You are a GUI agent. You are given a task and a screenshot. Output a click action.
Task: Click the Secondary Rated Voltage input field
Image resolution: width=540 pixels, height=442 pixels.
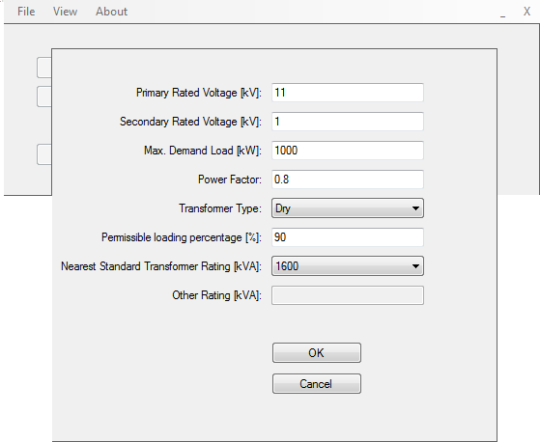(347, 121)
